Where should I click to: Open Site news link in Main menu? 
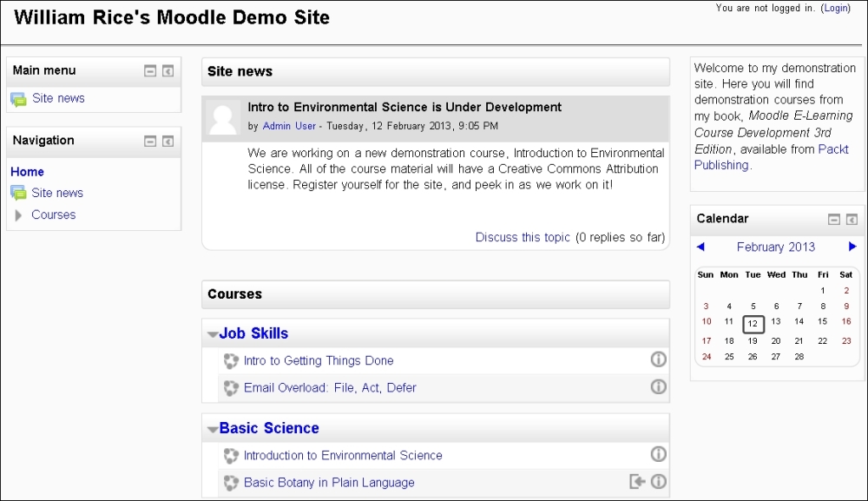58,98
